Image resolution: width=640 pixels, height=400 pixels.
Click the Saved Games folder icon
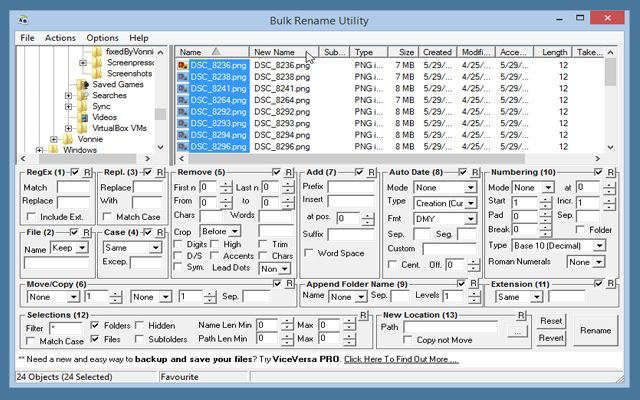[x=84, y=85]
